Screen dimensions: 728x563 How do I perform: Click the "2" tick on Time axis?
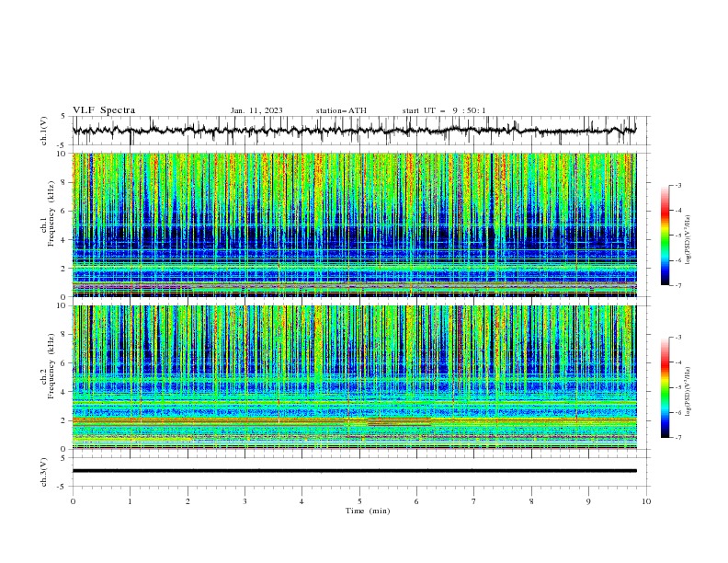pyautogui.click(x=188, y=501)
